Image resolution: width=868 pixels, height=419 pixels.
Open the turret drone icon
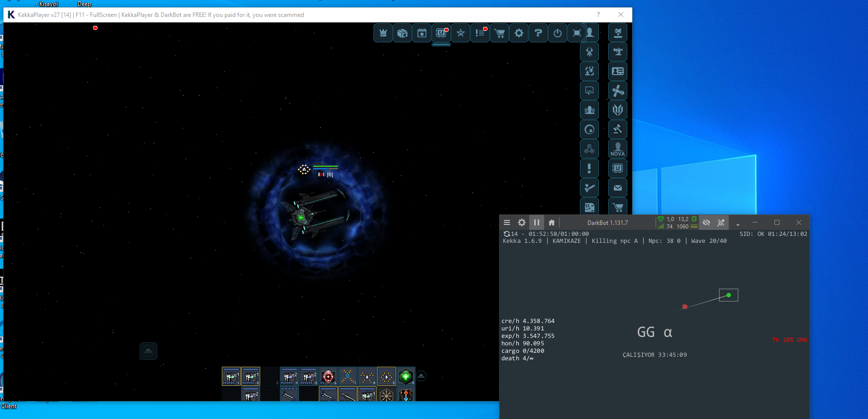point(618,52)
